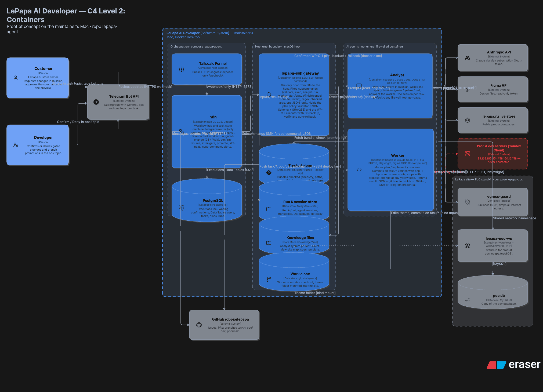Click the PostgreSQL elephant icon
The image size is (543, 392).
click(x=182, y=207)
